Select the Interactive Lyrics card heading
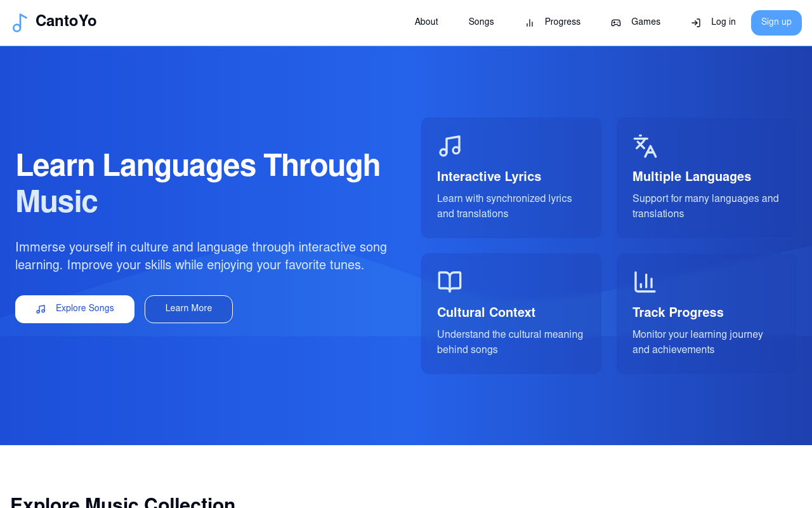 (x=489, y=177)
